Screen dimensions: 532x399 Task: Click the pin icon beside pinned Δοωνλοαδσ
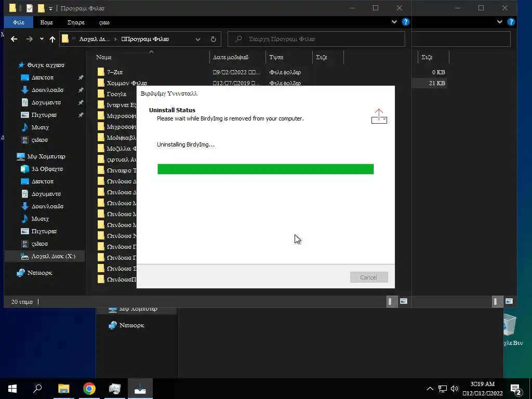tap(81, 90)
